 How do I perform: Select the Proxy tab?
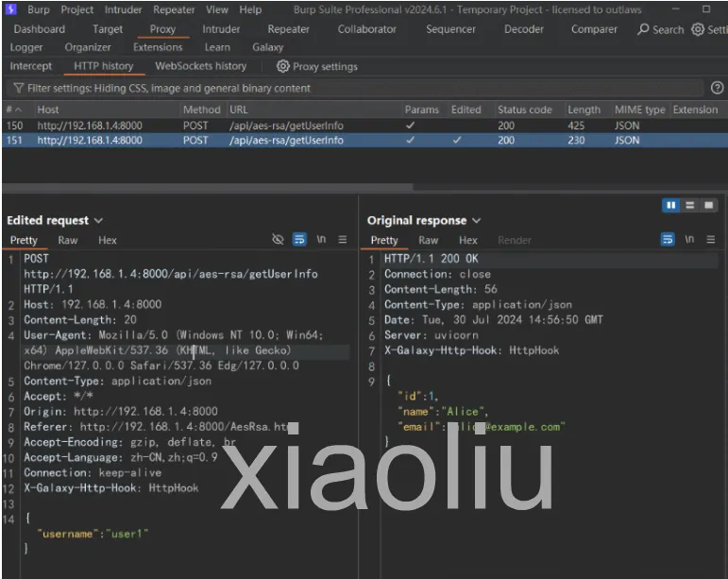click(162, 29)
